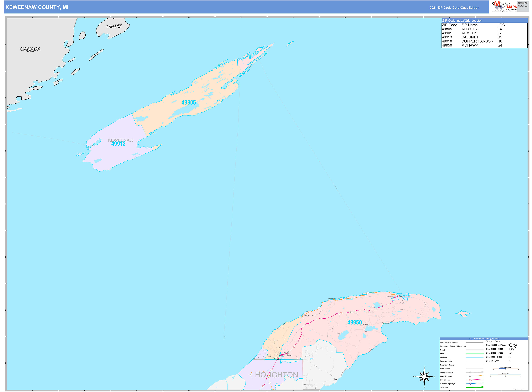
Task: Toggle the Secondary Streets legend entry
Action: (x=447, y=365)
